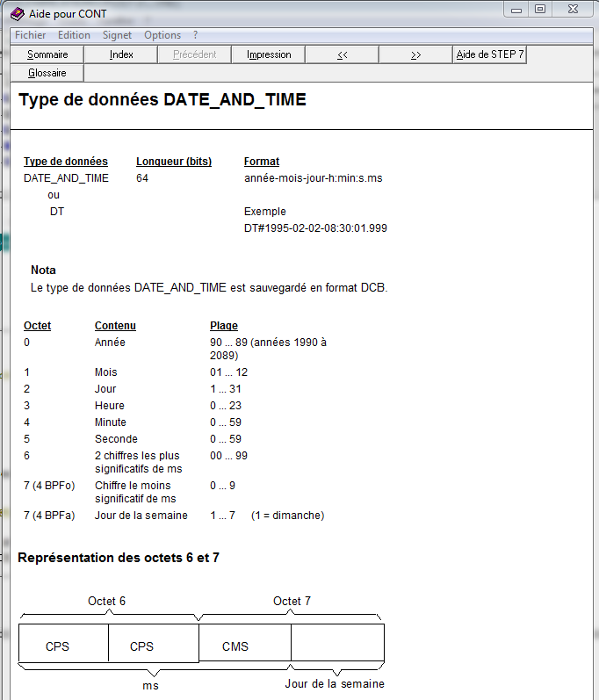
Task: Click the underlined Format column header
Action: pyautogui.click(x=262, y=162)
